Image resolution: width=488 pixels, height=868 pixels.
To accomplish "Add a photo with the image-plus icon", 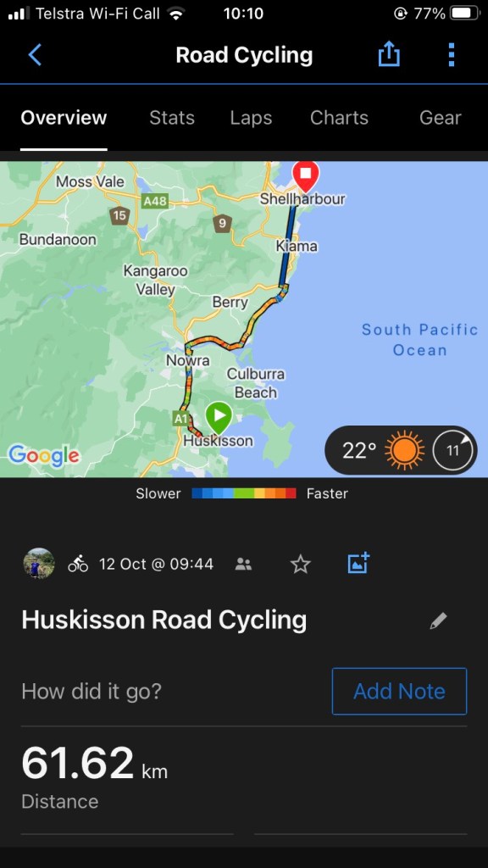I will 358,563.
